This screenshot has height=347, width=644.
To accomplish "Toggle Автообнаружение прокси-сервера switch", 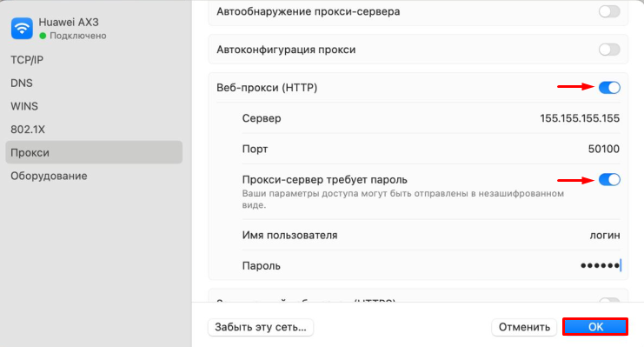I will point(609,11).
